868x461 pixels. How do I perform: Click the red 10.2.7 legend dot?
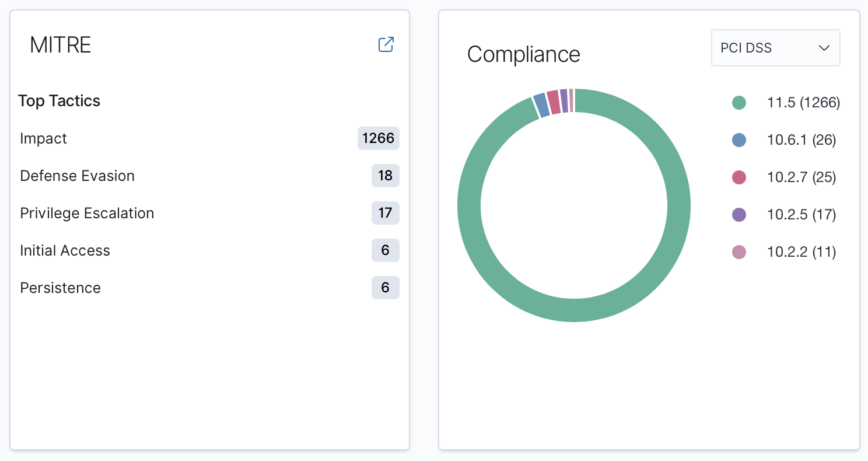(739, 177)
